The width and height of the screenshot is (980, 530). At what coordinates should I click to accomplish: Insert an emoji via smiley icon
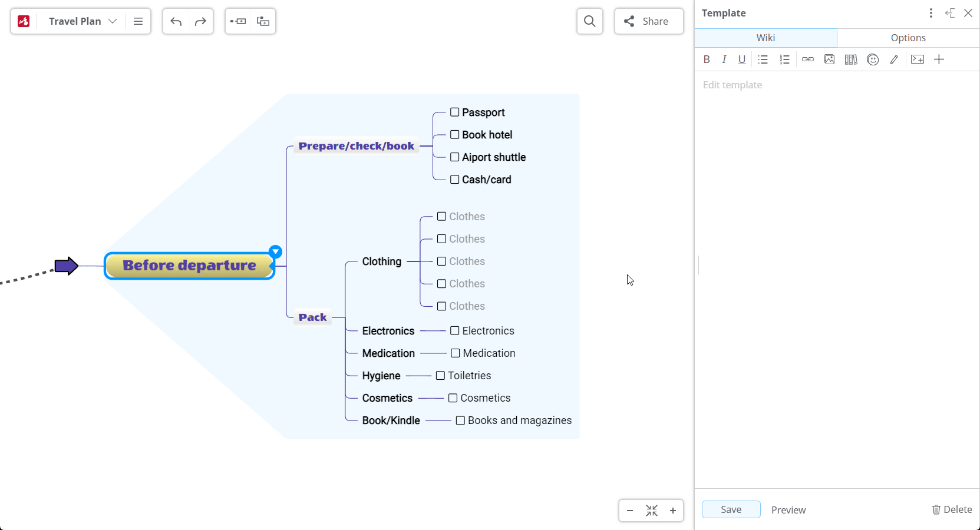(873, 59)
